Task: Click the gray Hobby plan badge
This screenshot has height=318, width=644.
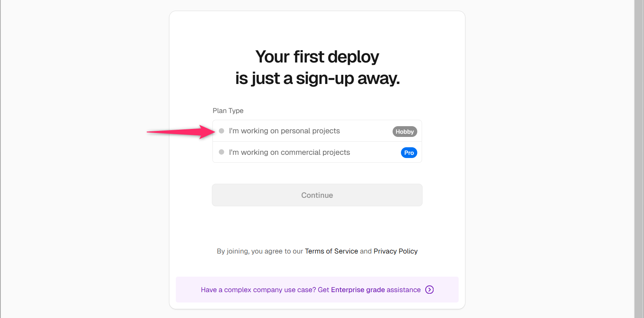Action: click(x=405, y=132)
